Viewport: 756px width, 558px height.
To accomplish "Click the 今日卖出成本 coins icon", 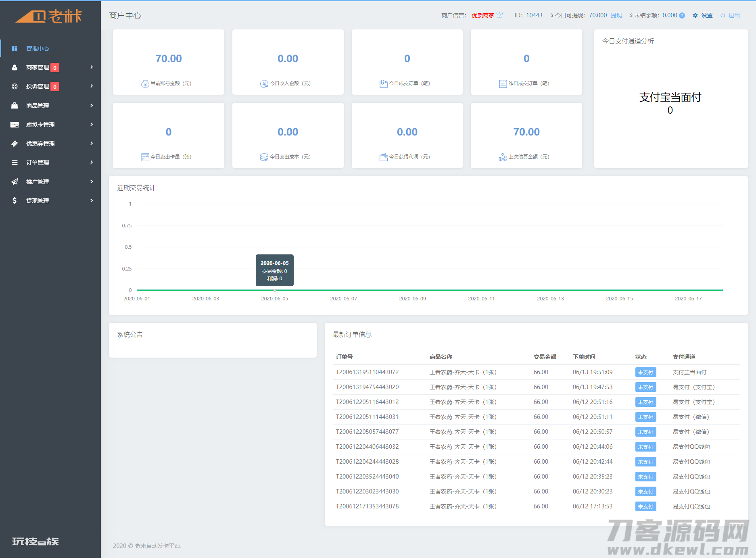I will tap(264, 157).
